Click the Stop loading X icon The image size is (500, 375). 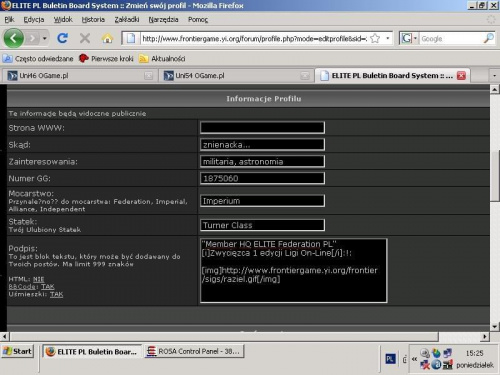click(x=85, y=39)
